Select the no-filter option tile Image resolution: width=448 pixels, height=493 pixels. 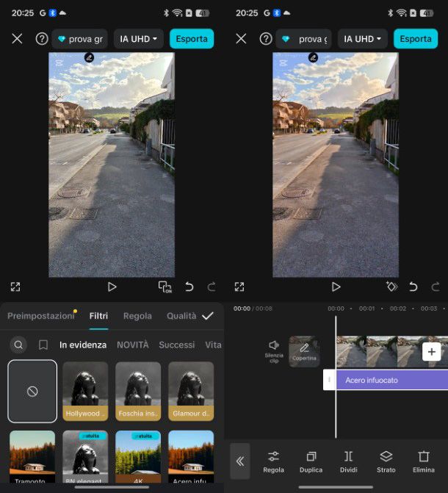coord(32,391)
